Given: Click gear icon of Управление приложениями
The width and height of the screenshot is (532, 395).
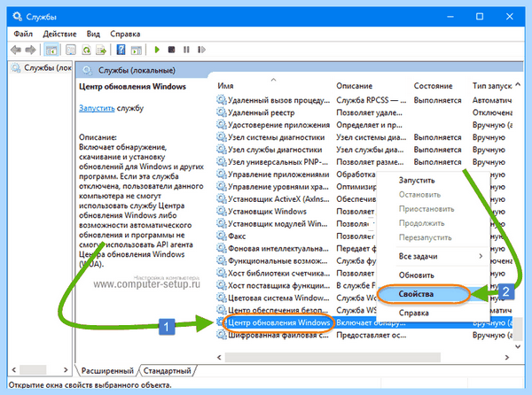Looking at the screenshot, I should click(221, 174).
